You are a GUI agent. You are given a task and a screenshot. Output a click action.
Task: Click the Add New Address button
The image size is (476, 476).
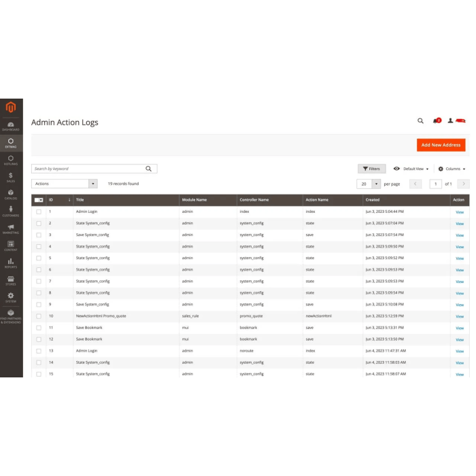point(441,145)
